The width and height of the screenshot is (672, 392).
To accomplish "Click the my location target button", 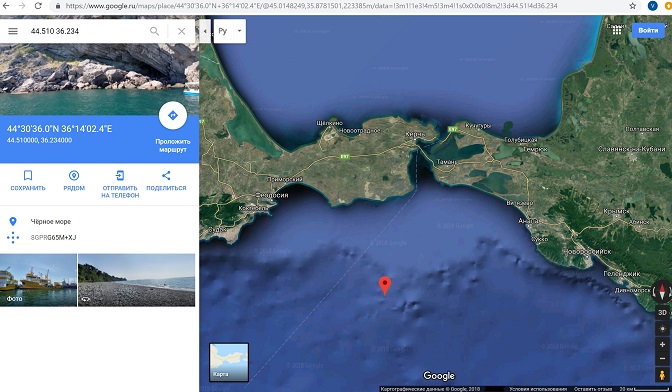I will pyautogui.click(x=663, y=329).
